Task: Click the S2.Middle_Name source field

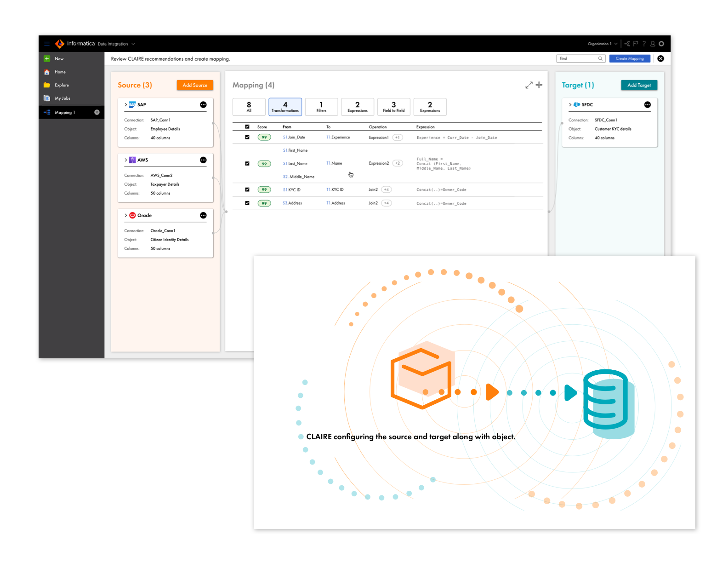Action: (x=299, y=177)
